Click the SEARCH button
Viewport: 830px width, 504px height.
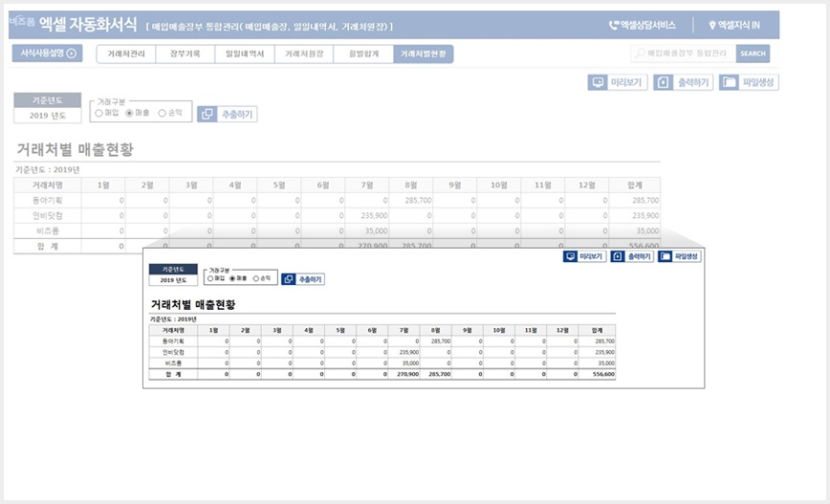[753, 54]
